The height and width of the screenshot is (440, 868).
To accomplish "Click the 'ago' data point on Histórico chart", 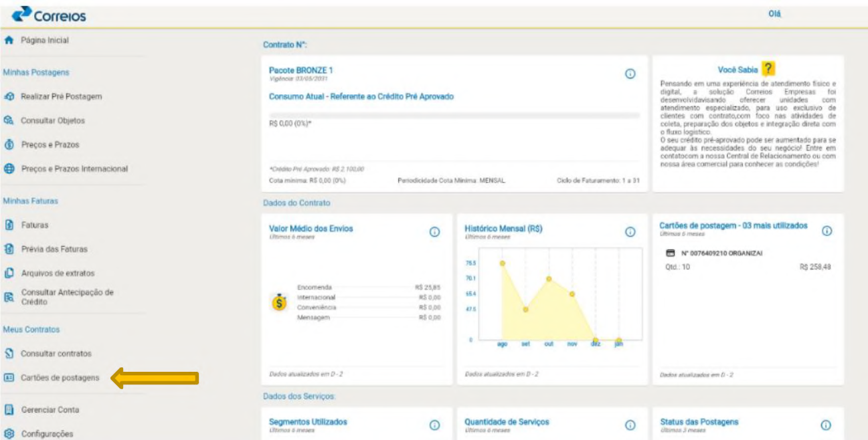I will point(502,263).
